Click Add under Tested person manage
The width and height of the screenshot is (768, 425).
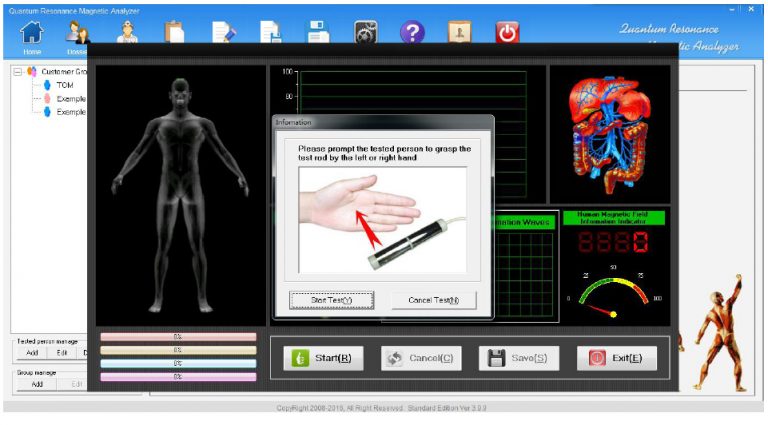(32, 352)
